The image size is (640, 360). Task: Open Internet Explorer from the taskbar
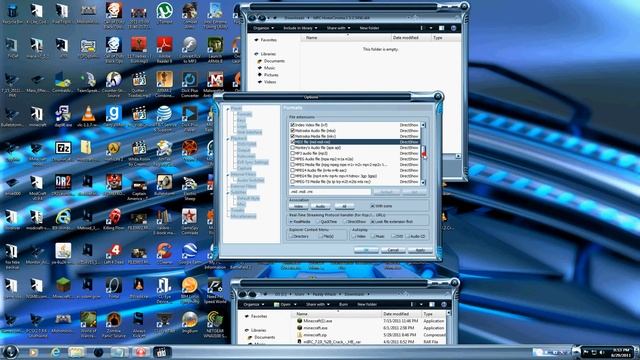[56, 352]
